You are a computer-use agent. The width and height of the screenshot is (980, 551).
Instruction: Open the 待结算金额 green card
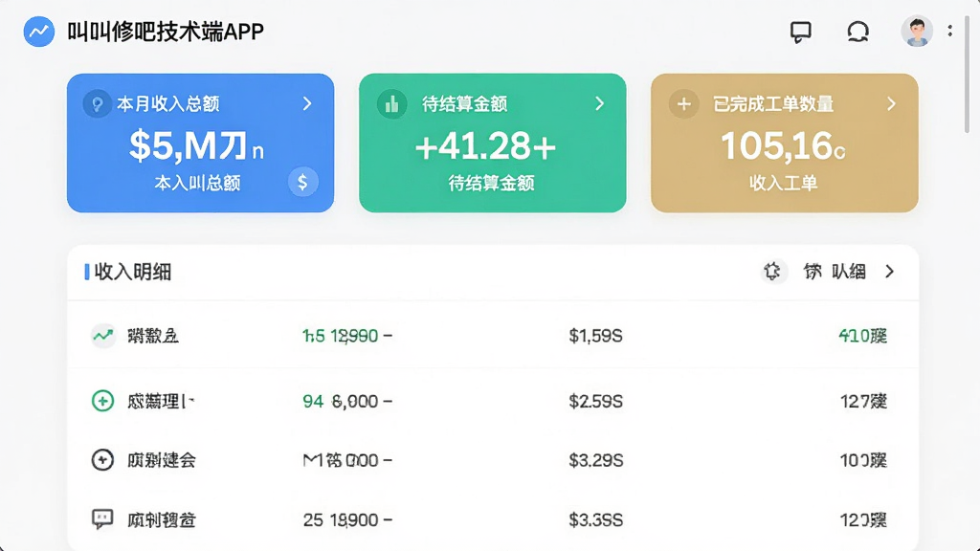click(x=493, y=143)
